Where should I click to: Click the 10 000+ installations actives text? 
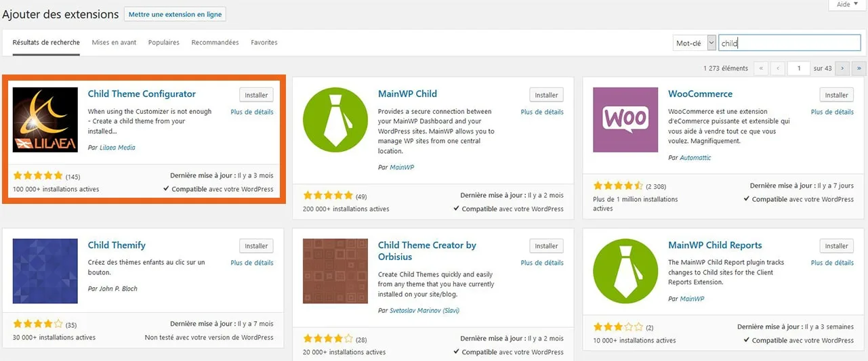pos(634,341)
